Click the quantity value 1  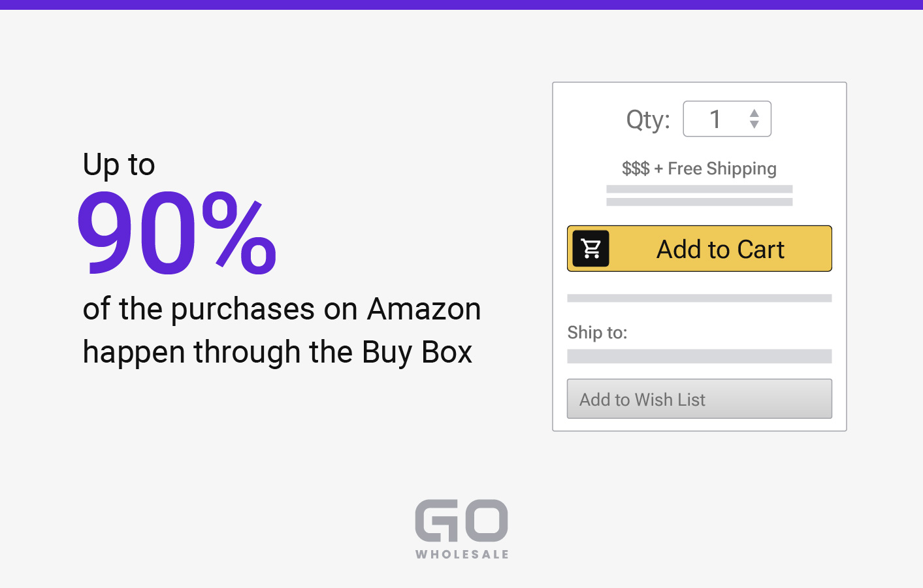pyautogui.click(x=715, y=119)
